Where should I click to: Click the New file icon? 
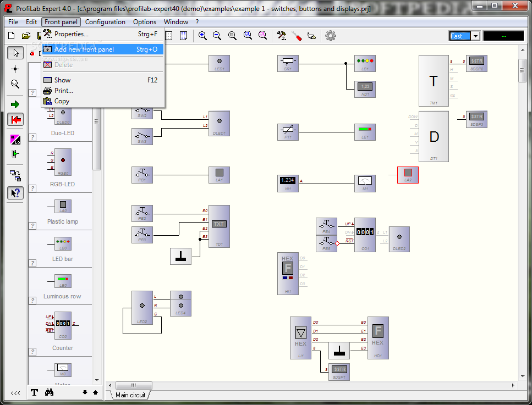coord(12,36)
